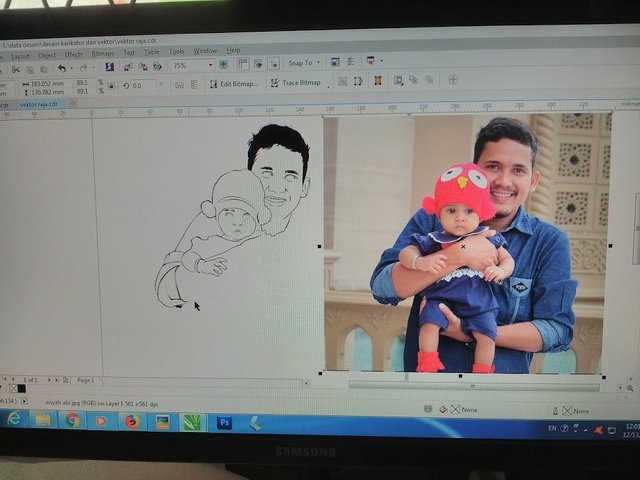
Task: Open Internet Explorer from taskbar
Action: (x=14, y=419)
